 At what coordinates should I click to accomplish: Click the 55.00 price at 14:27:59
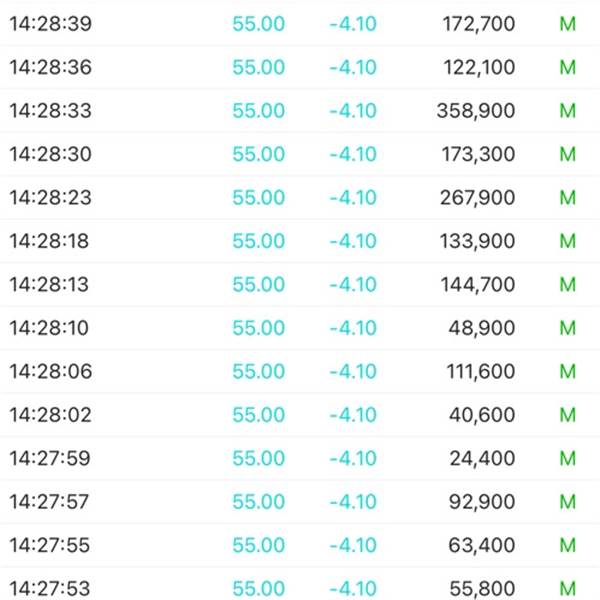point(259,458)
